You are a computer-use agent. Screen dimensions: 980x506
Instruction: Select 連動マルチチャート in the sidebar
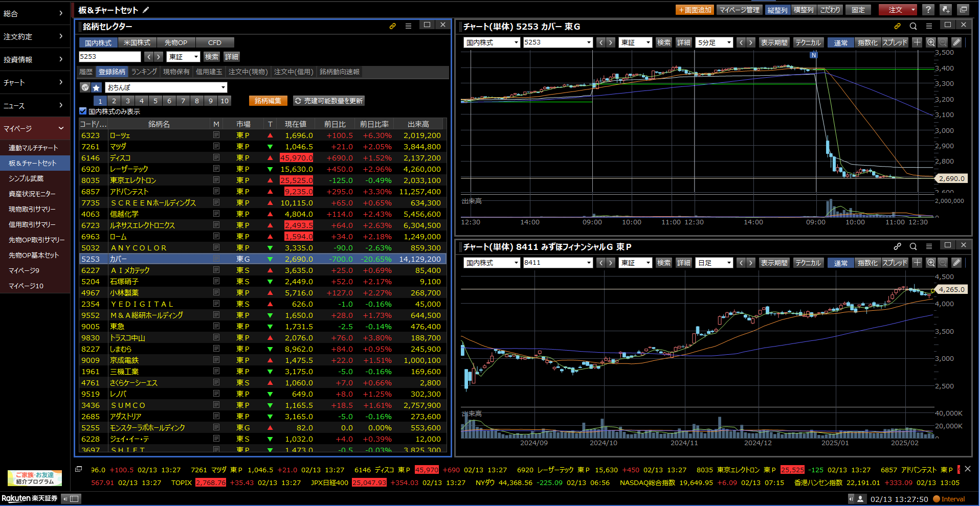[35, 148]
